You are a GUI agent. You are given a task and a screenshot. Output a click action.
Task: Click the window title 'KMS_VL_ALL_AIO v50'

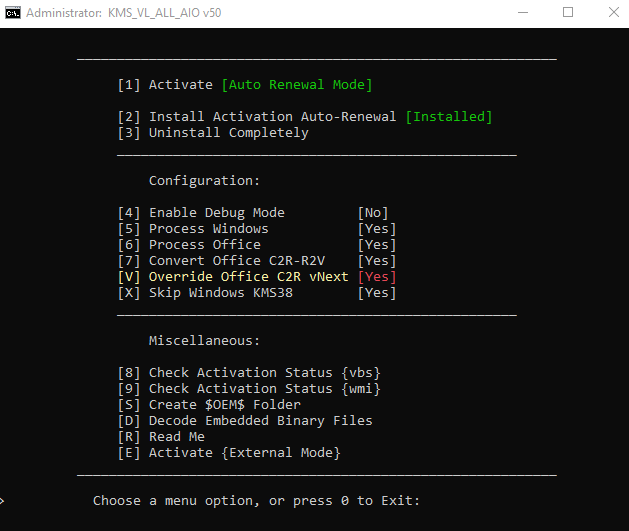[164, 13]
